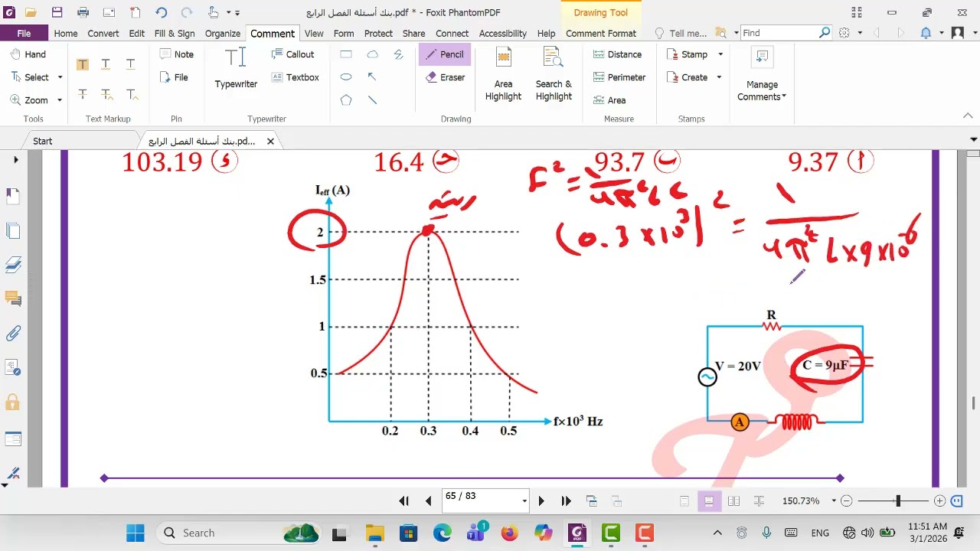
Task: Click the zoom out minus button
Action: (846, 501)
